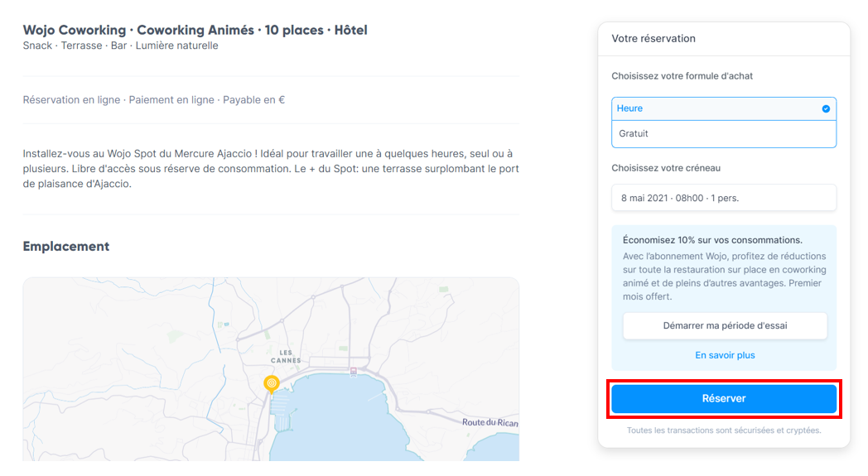Click Réservation en ligne payment info line
The height and width of the screenshot is (476, 868).
(153, 99)
